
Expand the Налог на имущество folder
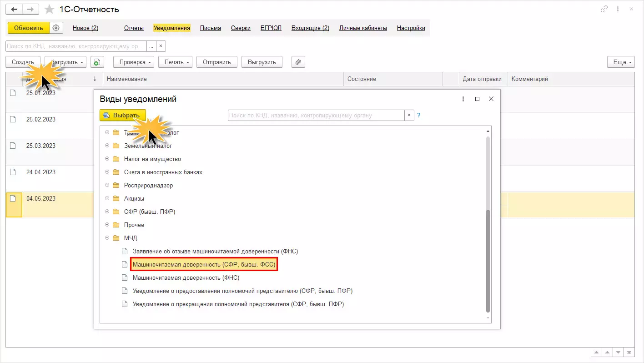click(x=107, y=159)
